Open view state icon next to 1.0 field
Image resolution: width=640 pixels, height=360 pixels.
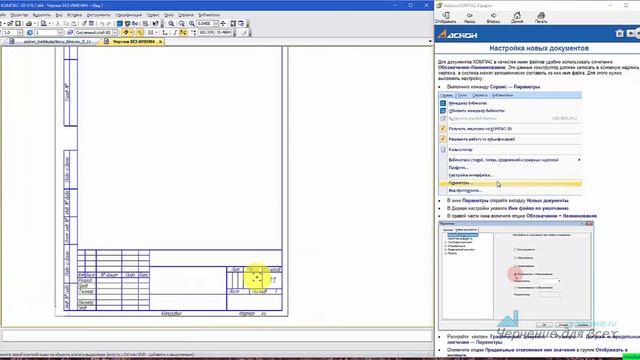click(x=30, y=32)
